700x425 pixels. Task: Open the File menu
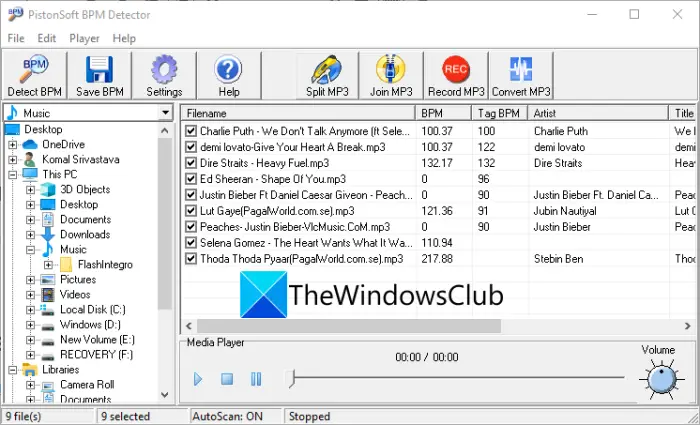(x=16, y=38)
